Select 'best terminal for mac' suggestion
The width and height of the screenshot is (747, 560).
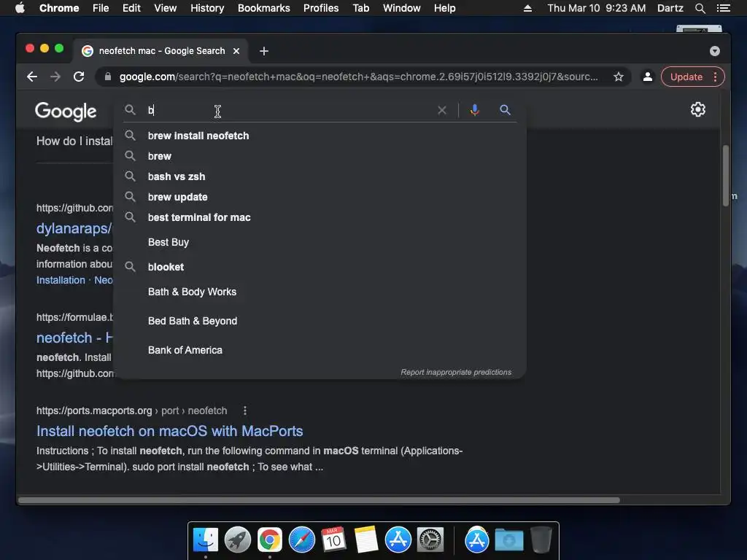click(x=320, y=217)
